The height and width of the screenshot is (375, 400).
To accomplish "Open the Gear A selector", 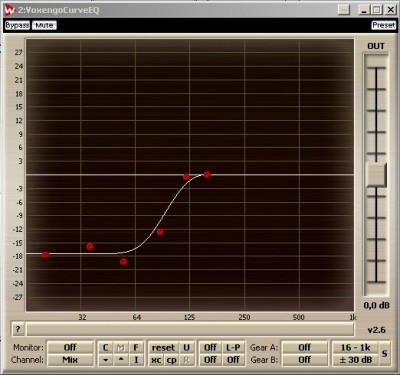I will tap(305, 348).
